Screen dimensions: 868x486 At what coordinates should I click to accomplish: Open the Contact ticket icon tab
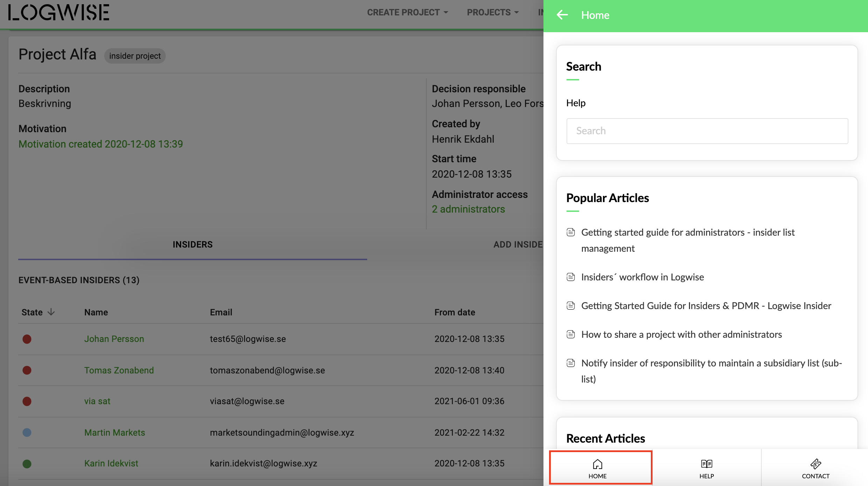pos(816,464)
